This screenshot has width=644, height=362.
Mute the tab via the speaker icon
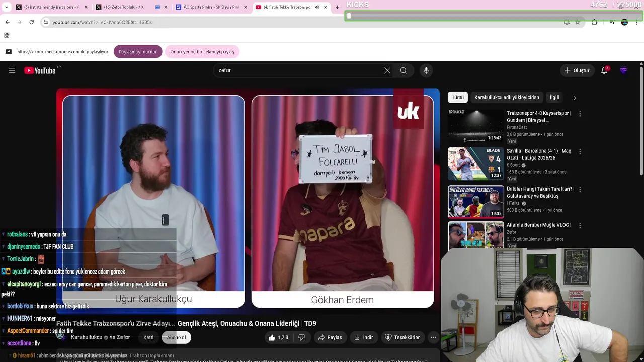pos(317,7)
